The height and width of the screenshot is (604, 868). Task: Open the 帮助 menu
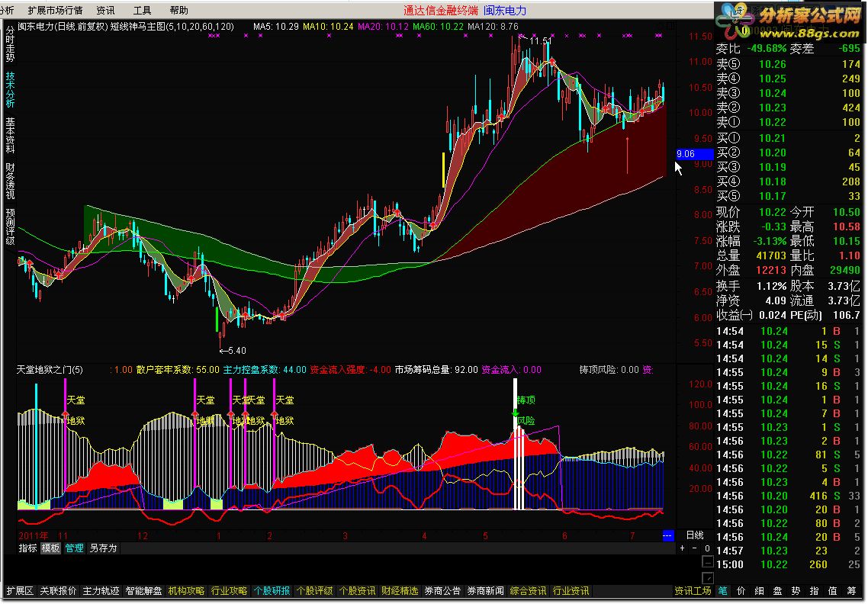pyautogui.click(x=178, y=10)
